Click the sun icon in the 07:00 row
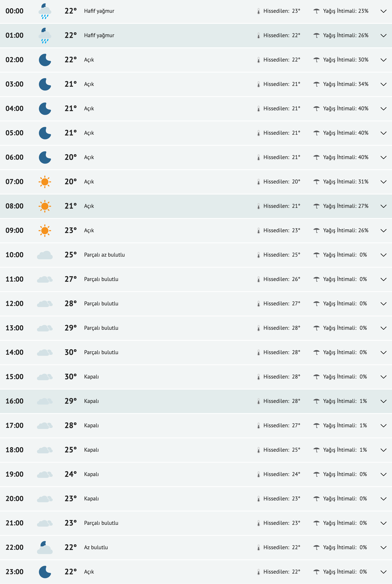The height and width of the screenshot is (584, 392). pos(45,182)
